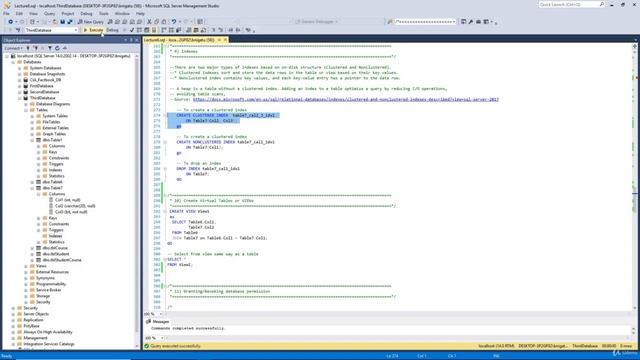Click the navigate back circular arrow icon
This screenshot has width=640, height=360.
[10, 22]
